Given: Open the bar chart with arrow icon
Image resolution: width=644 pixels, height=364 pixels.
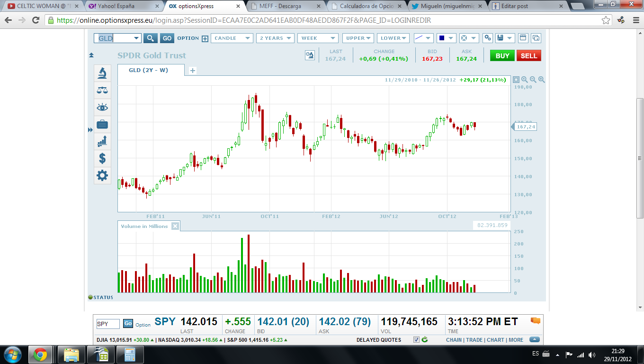Looking at the screenshot, I should click(102, 141).
